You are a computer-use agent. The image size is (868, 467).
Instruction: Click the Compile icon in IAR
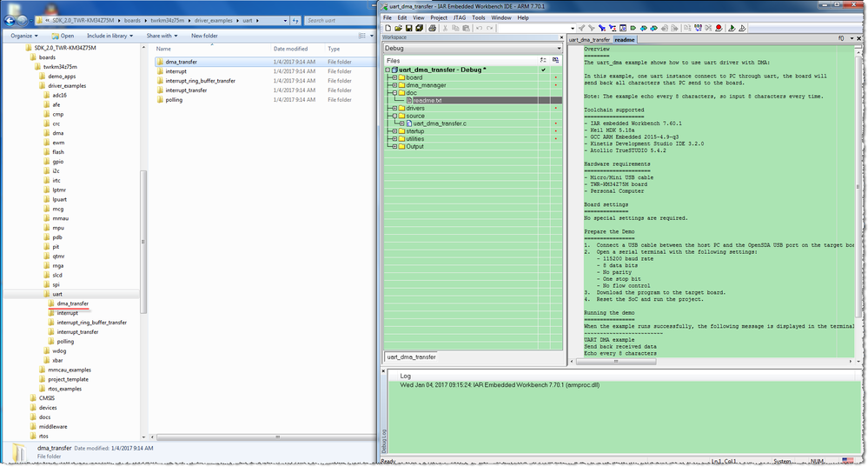tap(687, 28)
